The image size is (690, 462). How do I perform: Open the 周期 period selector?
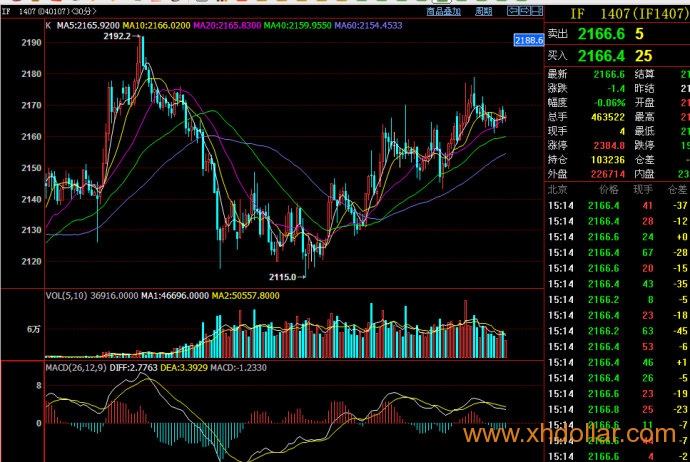[x=484, y=12]
